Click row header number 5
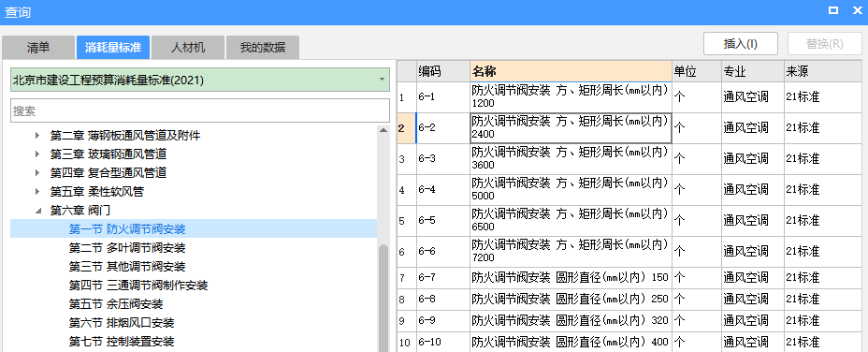 pos(406,221)
